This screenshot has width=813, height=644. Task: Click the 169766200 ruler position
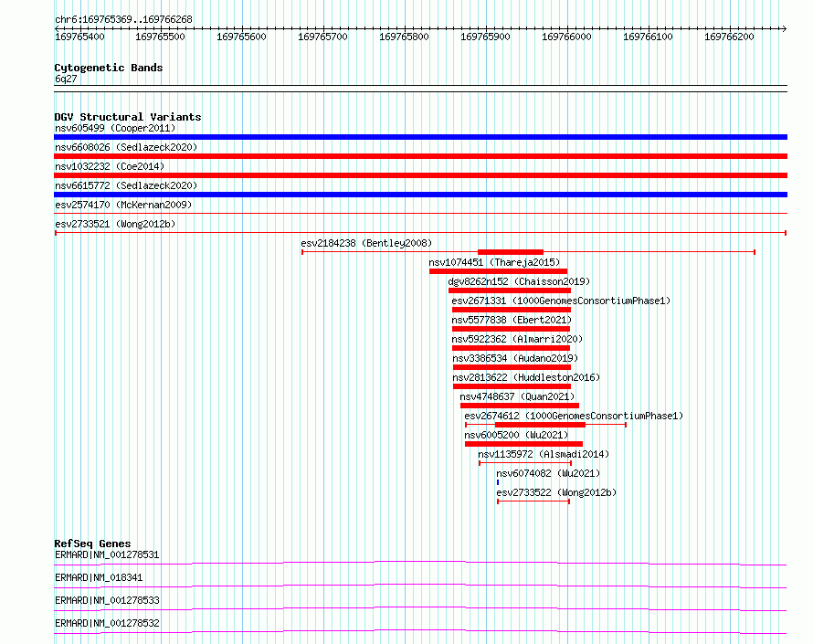pyautogui.click(x=729, y=37)
